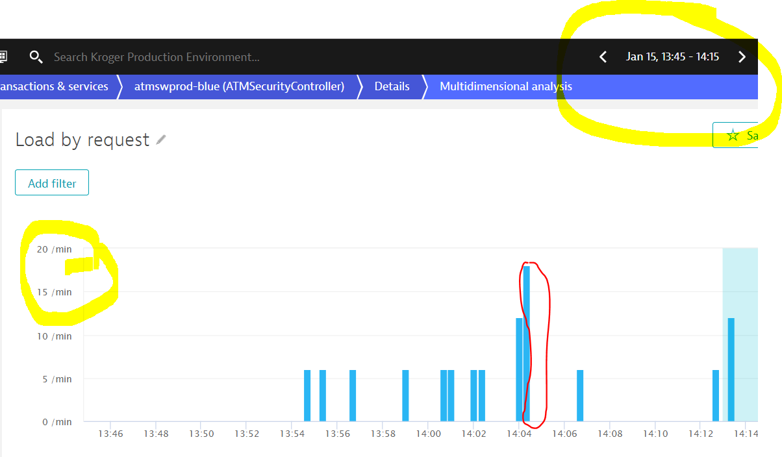The image size is (782, 457).
Task: Select the Multidimensional analysis breadcrumb
Action: coord(506,86)
